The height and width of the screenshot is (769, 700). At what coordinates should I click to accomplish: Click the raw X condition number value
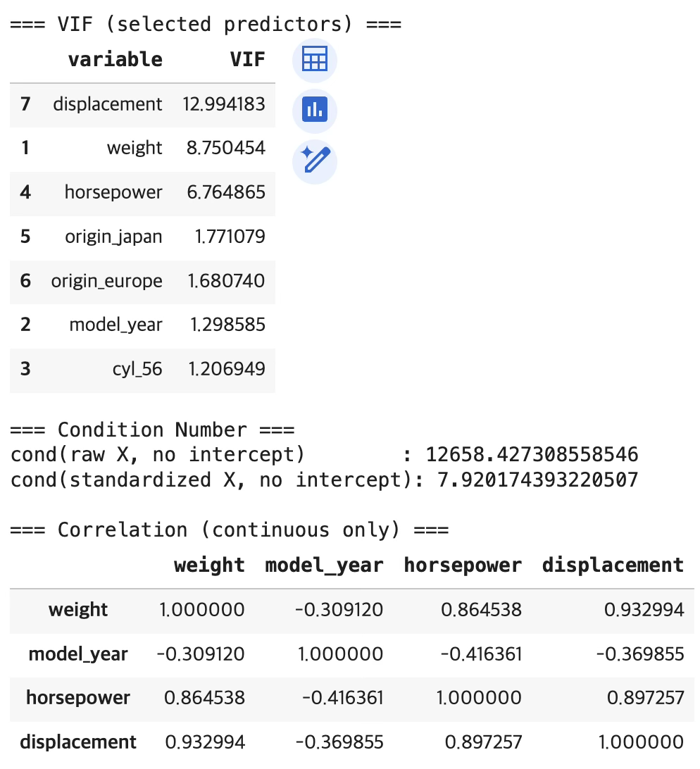[532, 455]
